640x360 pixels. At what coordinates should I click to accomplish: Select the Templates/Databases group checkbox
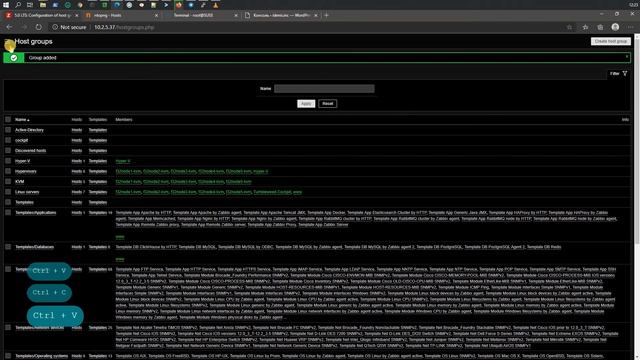pyautogui.click(x=8, y=247)
